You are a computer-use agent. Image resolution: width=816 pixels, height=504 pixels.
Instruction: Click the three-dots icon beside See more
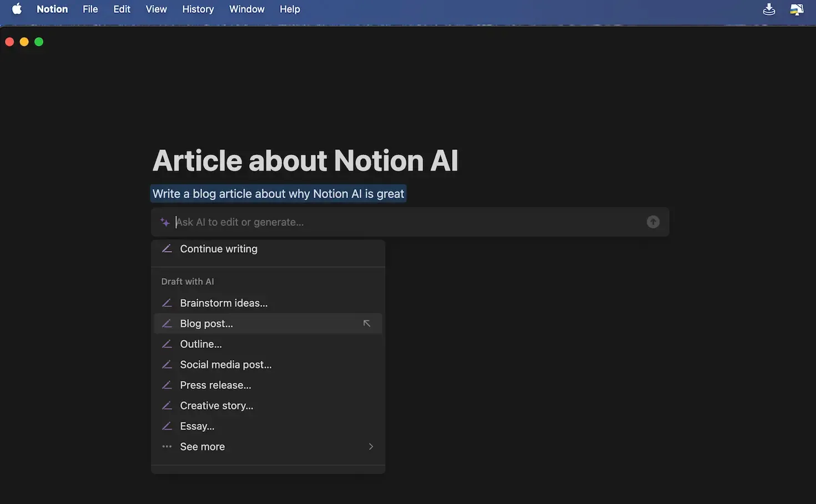(x=167, y=447)
